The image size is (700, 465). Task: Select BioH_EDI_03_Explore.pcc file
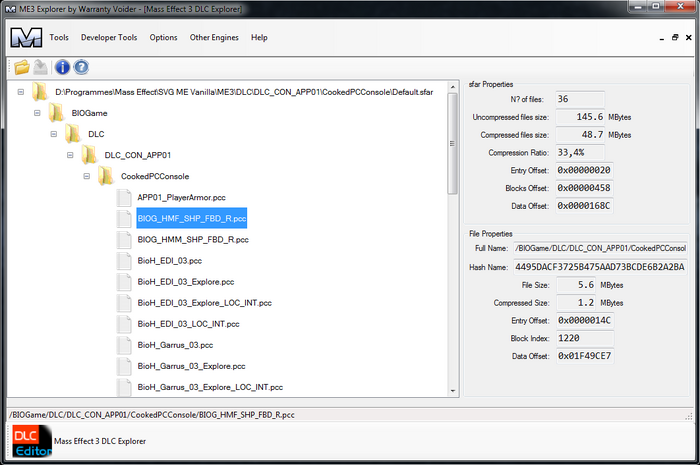pyautogui.click(x=186, y=282)
